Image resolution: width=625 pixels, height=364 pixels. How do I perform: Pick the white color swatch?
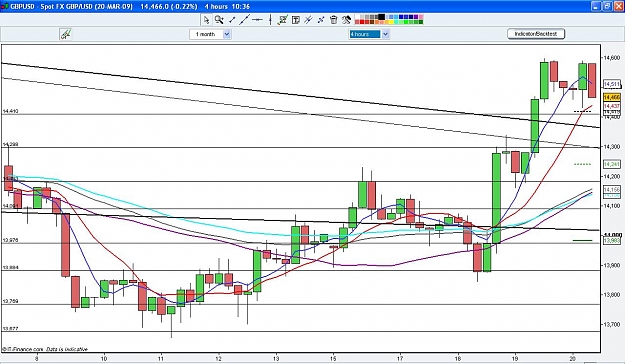pos(357,17)
